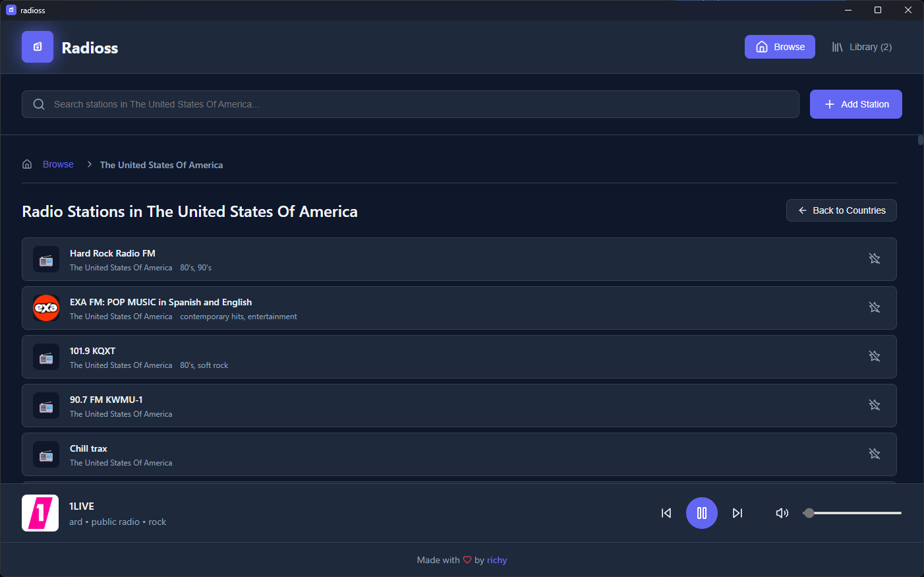Toggle favorite star for 101.9 KQXT
This screenshot has height=577, width=924.
pos(875,356)
